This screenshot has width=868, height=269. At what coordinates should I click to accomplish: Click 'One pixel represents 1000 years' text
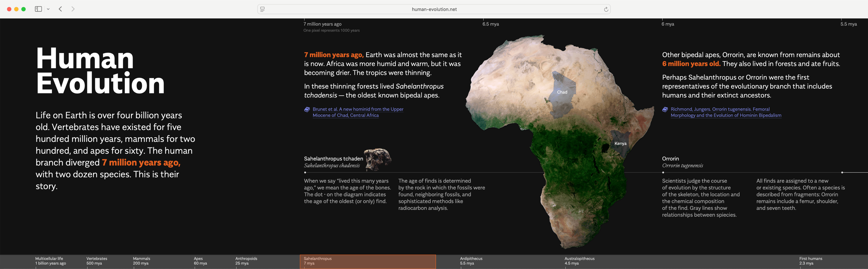pos(331,30)
